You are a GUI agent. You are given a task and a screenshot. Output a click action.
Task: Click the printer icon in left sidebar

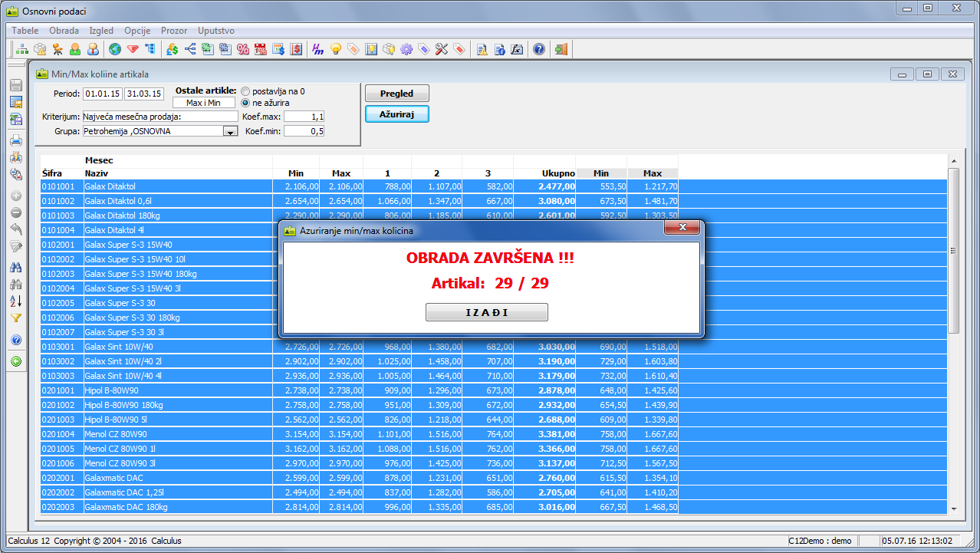(15, 140)
